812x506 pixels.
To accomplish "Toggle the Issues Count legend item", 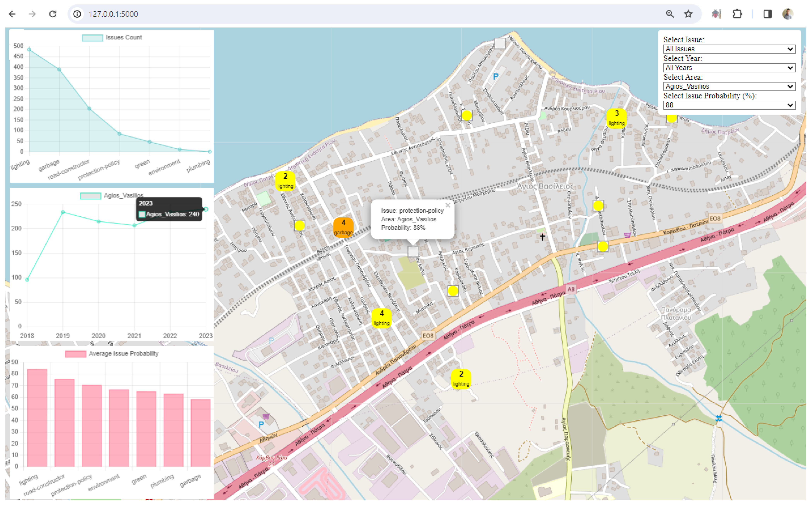I will point(112,37).
